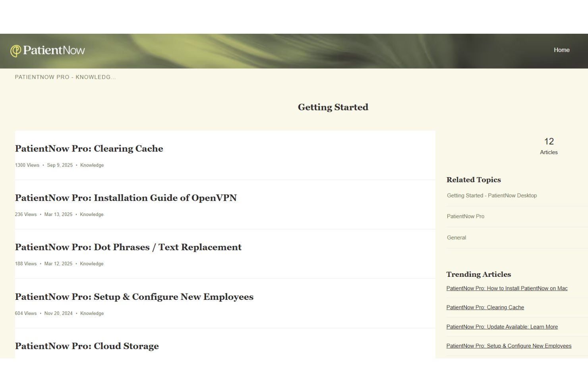This screenshot has width=588, height=392.
Task: Open the Installation Guide of OpenVPN article
Action: [x=126, y=198]
